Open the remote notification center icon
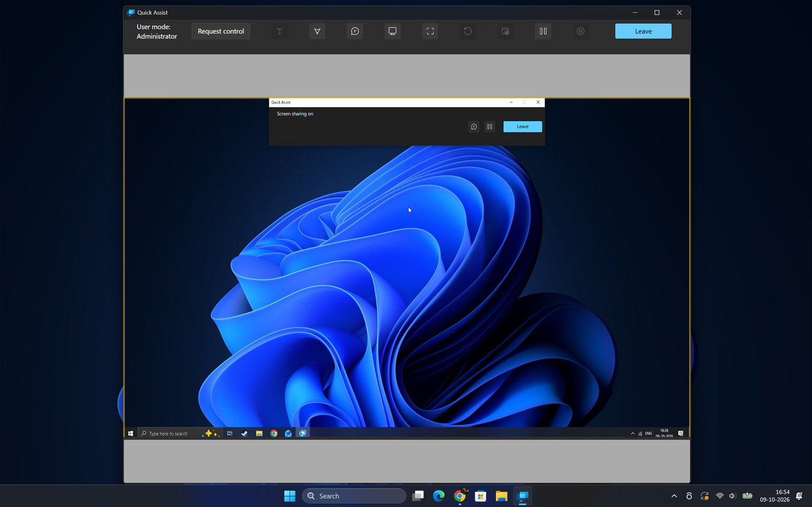812x507 pixels. (680, 434)
